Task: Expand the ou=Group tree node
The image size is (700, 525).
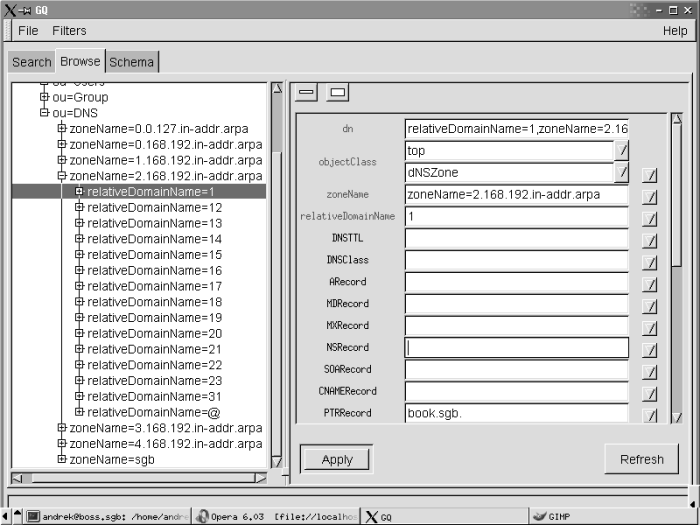Action: 44,98
